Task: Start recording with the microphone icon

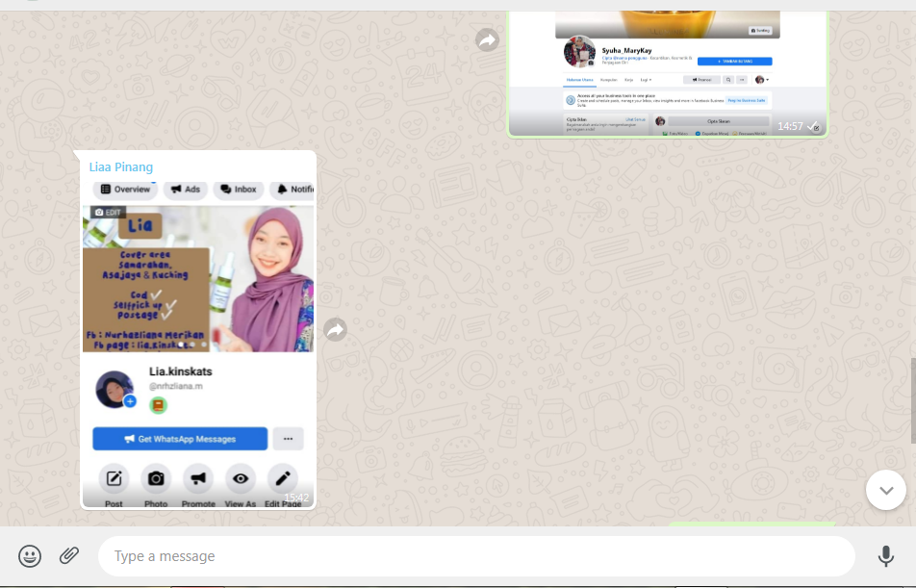Action: (x=885, y=556)
